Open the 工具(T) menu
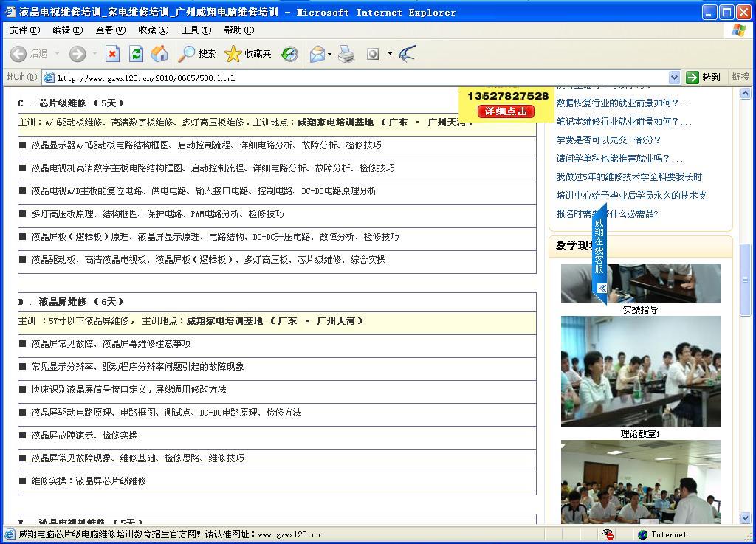756x544 pixels. coord(196,30)
